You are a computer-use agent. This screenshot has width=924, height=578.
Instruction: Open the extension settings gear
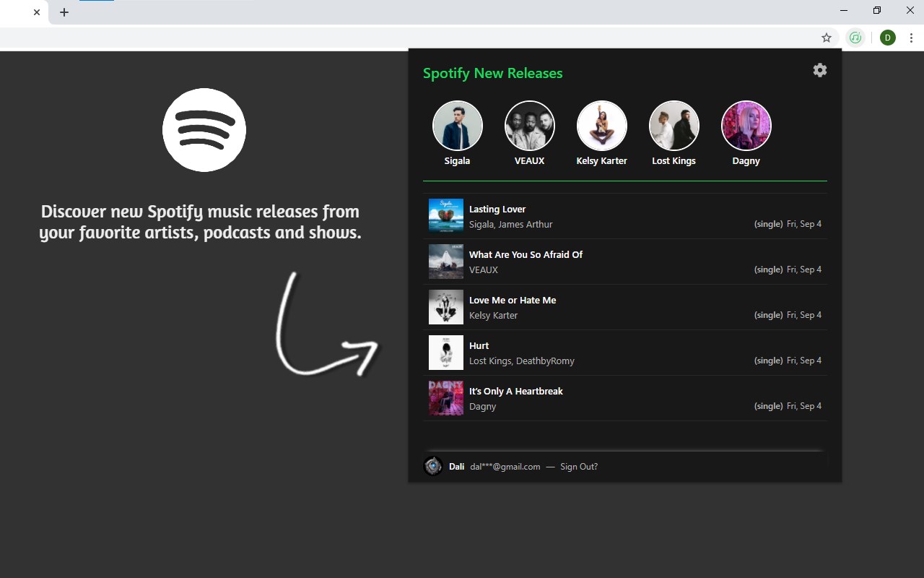[819, 70]
